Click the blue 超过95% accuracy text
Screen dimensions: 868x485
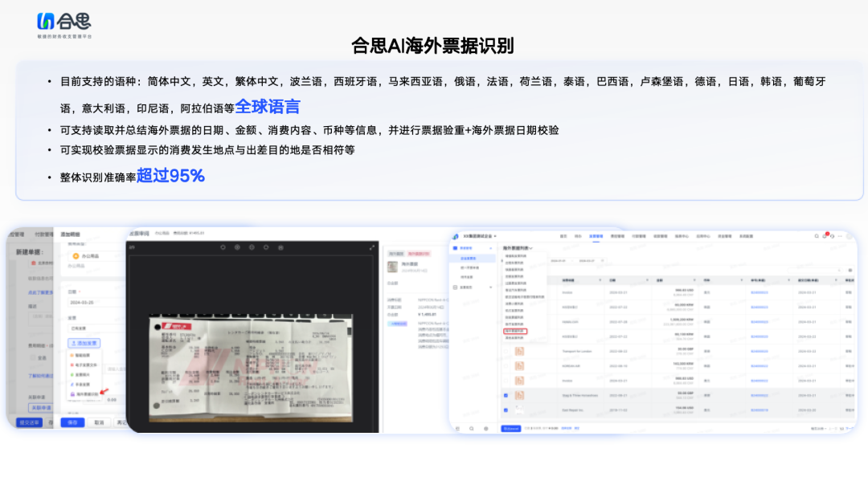(170, 176)
